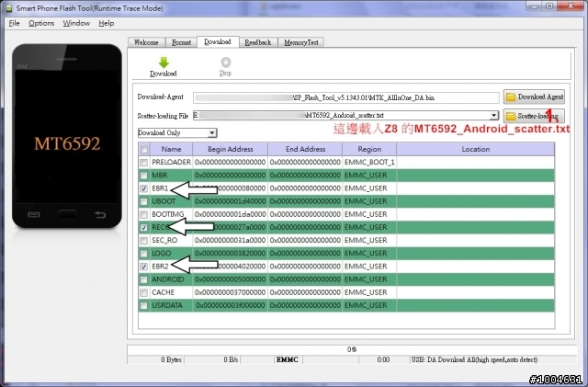
Task: Click 0x000000003f000000 begin address cell
Action: (x=231, y=305)
